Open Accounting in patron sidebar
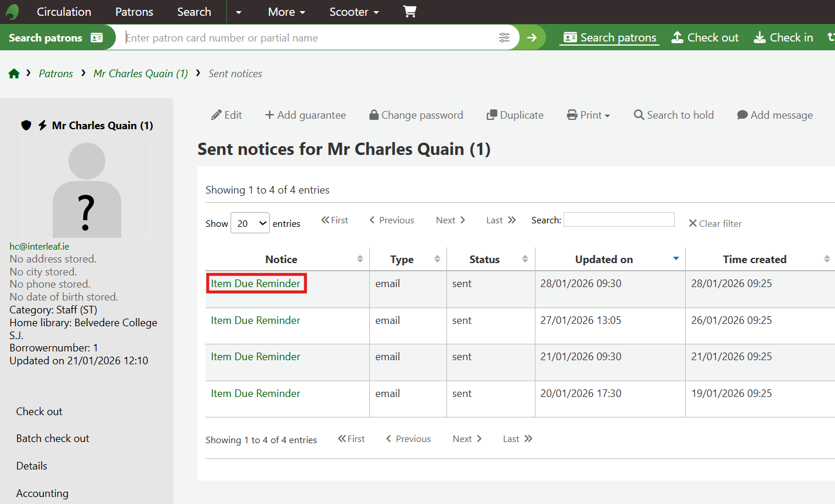Image resolution: width=835 pixels, height=504 pixels. click(x=42, y=493)
